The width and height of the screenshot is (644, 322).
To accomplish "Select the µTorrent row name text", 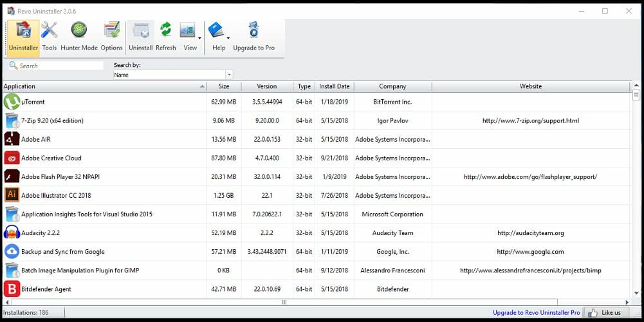I will click(33, 102).
